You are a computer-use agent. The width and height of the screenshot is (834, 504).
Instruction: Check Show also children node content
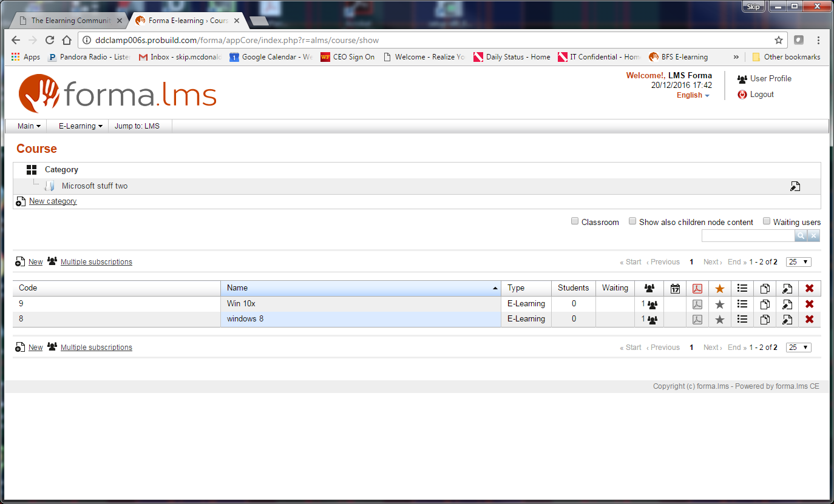(632, 221)
